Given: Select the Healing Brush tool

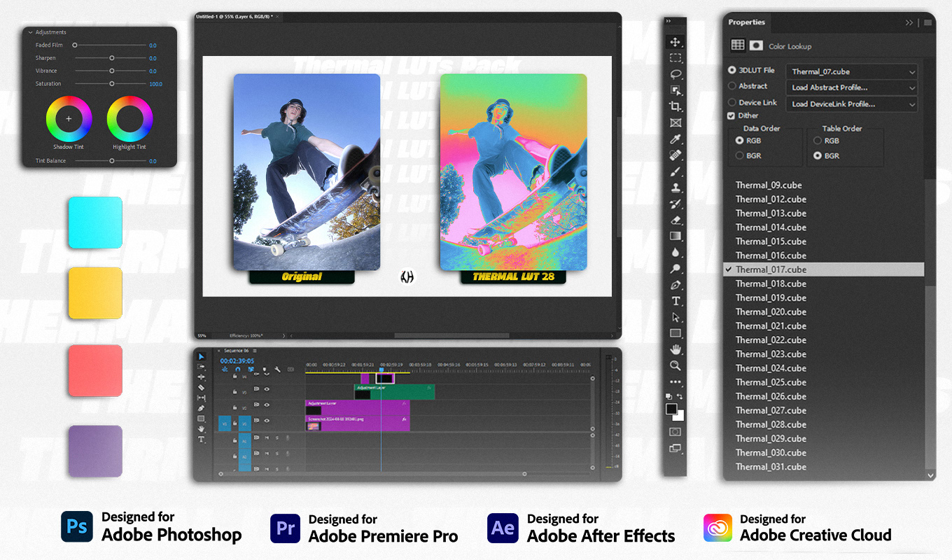Looking at the screenshot, I should pos(675,155).
